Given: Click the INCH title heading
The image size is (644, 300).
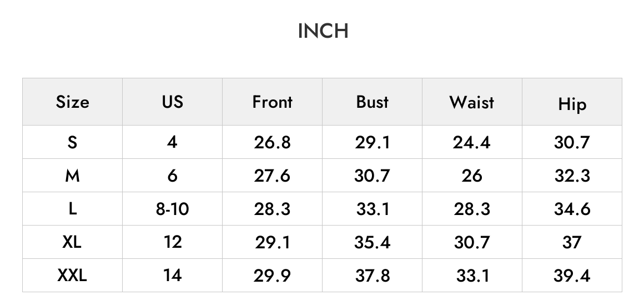Looking at the screenshot, I should [x=323, y=31].
